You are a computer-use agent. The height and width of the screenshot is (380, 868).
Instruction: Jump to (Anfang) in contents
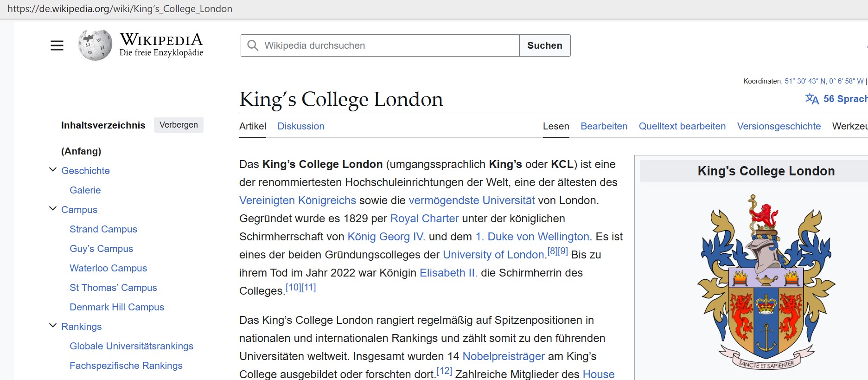pos(81,151)
